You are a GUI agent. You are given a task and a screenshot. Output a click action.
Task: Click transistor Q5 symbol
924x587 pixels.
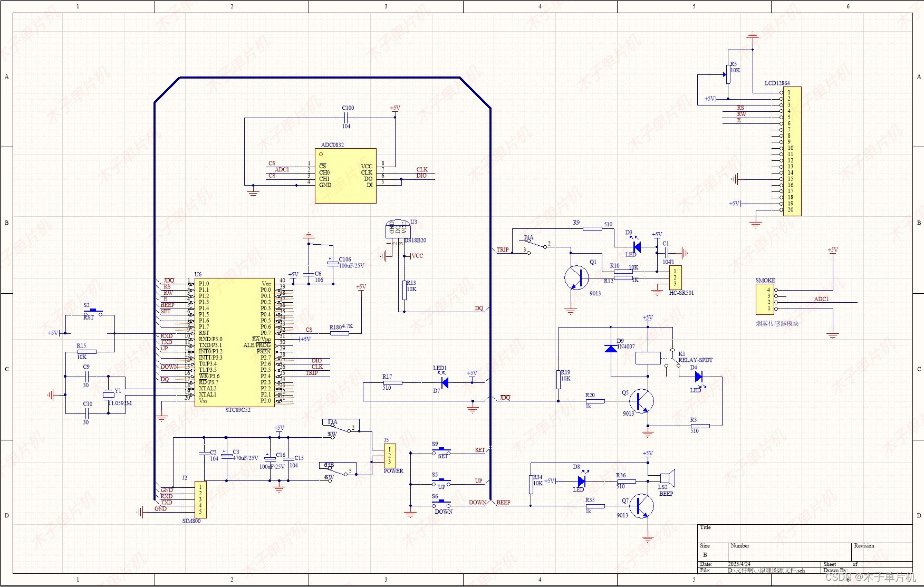coord(641,401)
